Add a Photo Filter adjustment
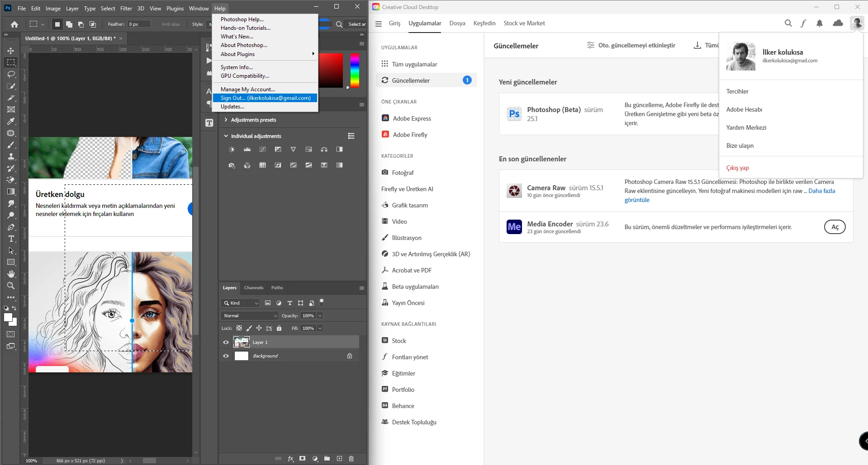868x465 pixels. [232, 165]
